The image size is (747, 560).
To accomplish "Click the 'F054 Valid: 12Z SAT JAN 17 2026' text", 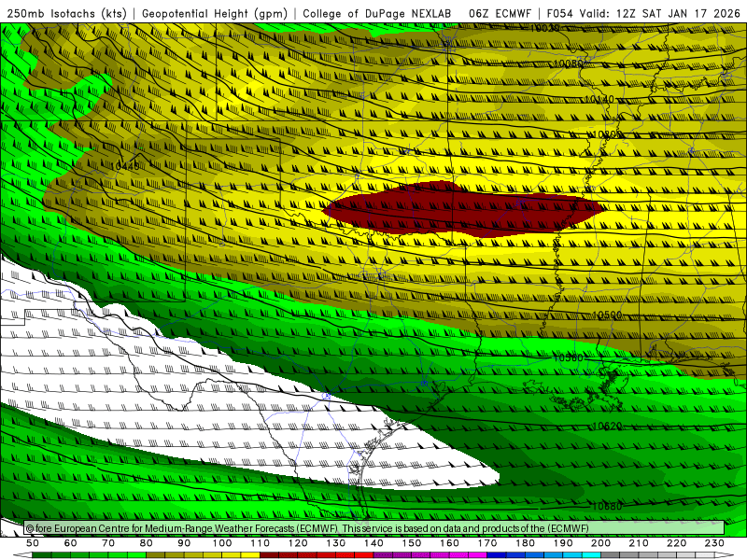I will 643,13.
